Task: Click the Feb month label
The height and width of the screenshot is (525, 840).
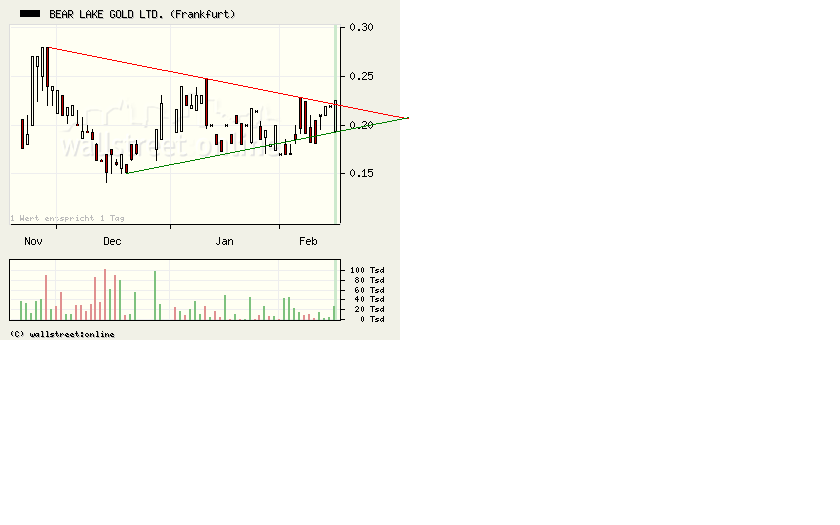Action: coord(308,241)
